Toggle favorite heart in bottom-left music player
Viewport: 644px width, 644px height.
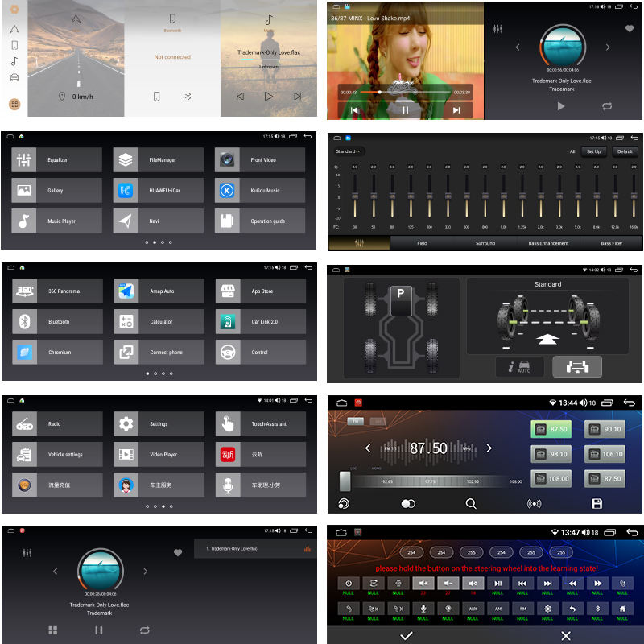(x=178, y=552)
